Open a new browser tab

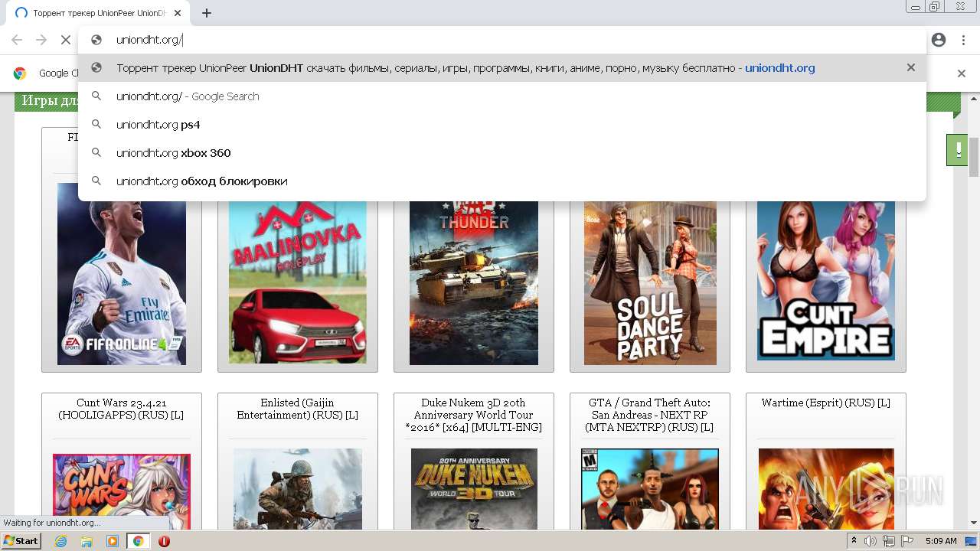click(x=207, y=13)
